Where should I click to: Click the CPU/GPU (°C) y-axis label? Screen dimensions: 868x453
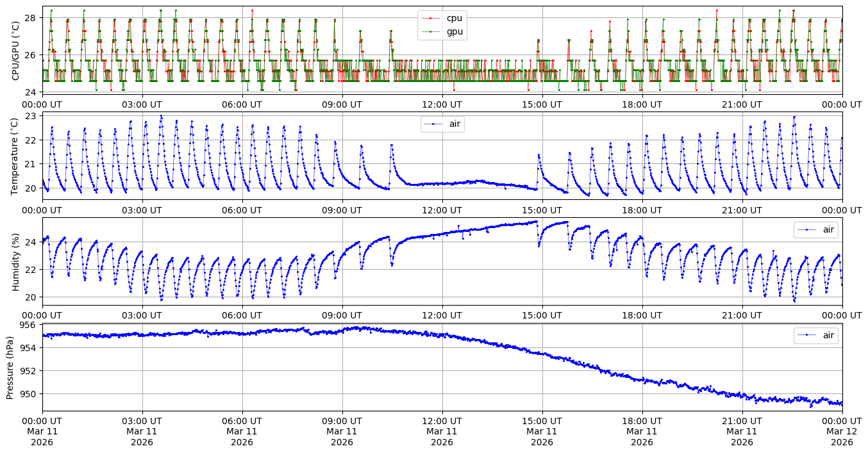point(16,50)
